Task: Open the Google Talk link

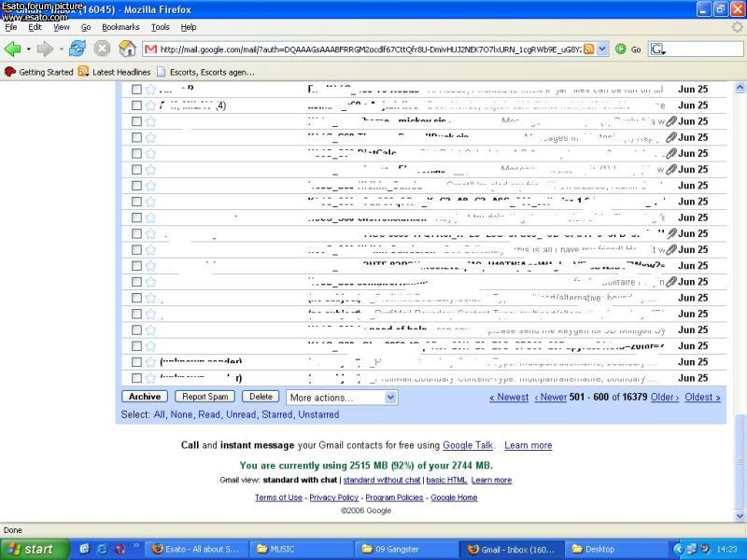Action: [468, 445]
